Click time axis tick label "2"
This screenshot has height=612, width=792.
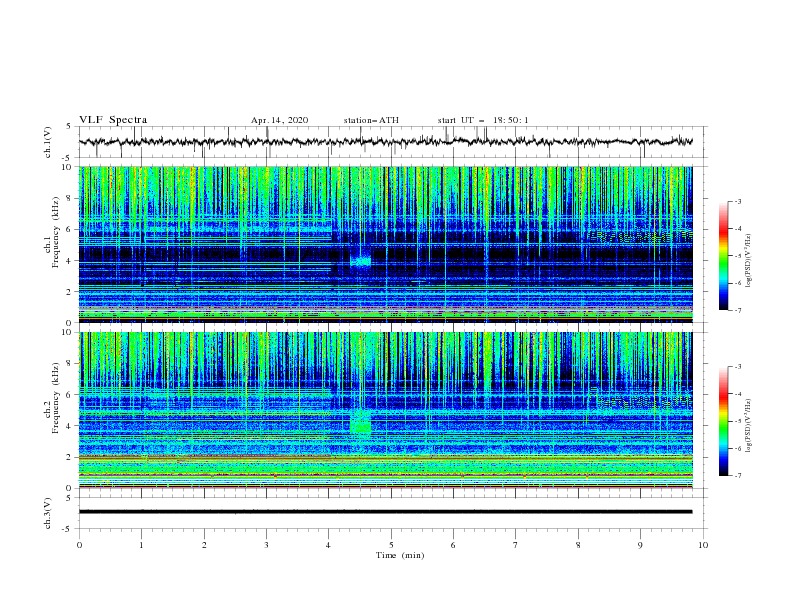pyautogui.click(x=204, y=545)
